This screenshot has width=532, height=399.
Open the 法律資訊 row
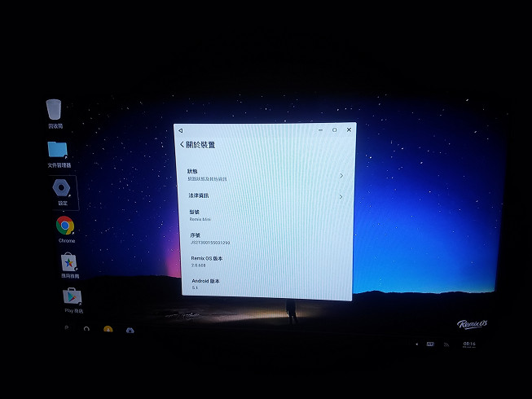[266, 196]
